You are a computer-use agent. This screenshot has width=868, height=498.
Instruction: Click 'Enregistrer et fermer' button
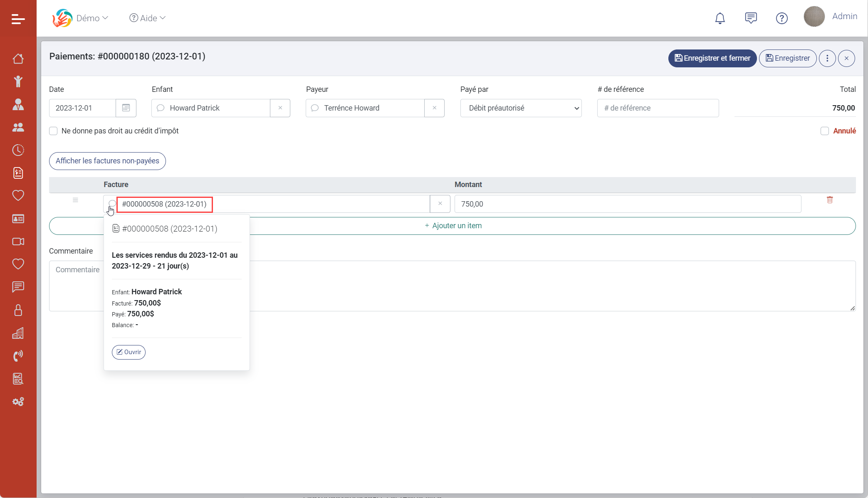pyautogui.click(x=712, y=58)
